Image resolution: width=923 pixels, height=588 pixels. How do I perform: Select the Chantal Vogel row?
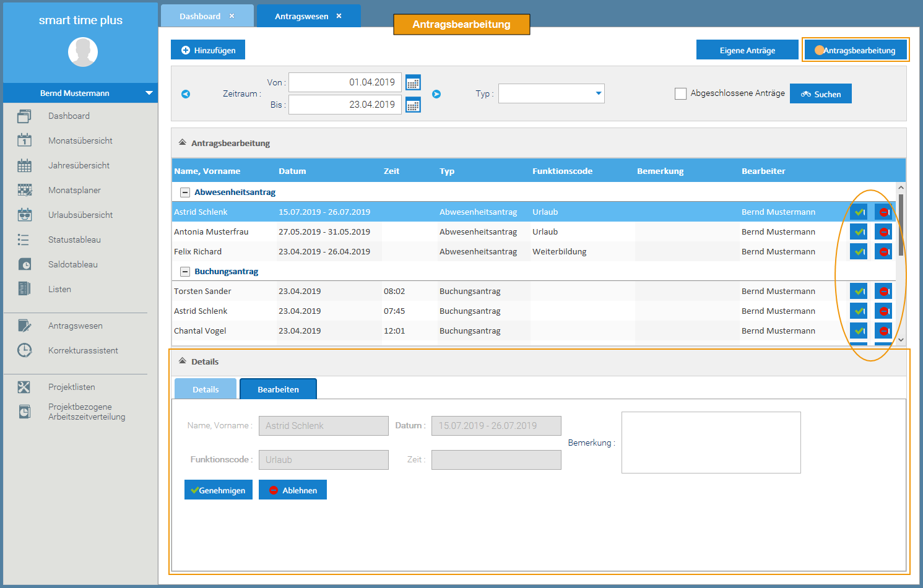(x=534, y=331)
